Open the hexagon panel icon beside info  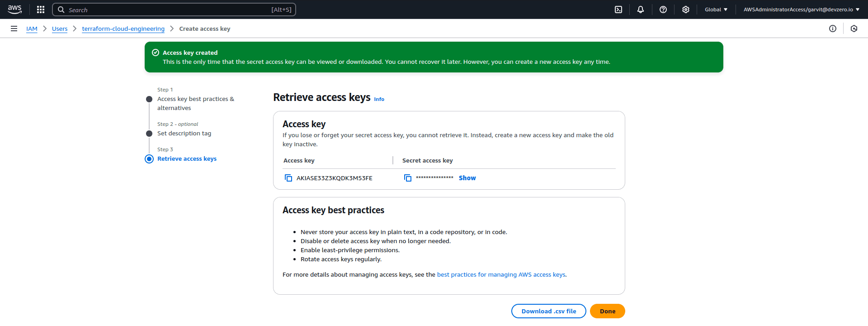(x=854, y=29)
